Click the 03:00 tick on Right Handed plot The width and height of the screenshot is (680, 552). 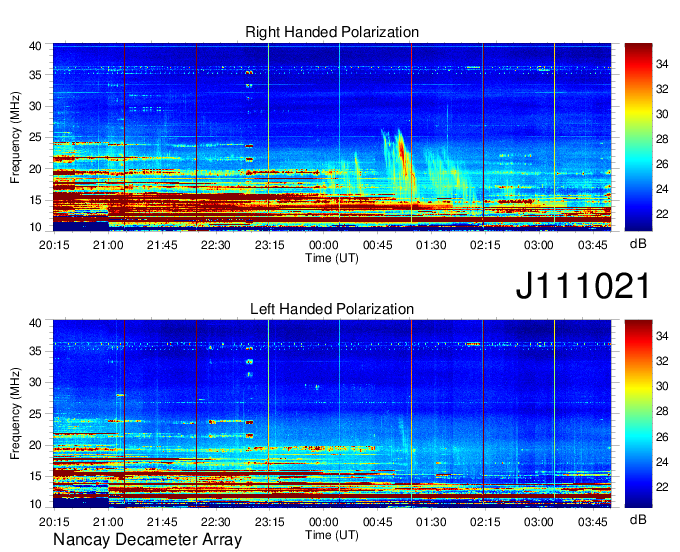pyautogui.click(x=539, y=245)
